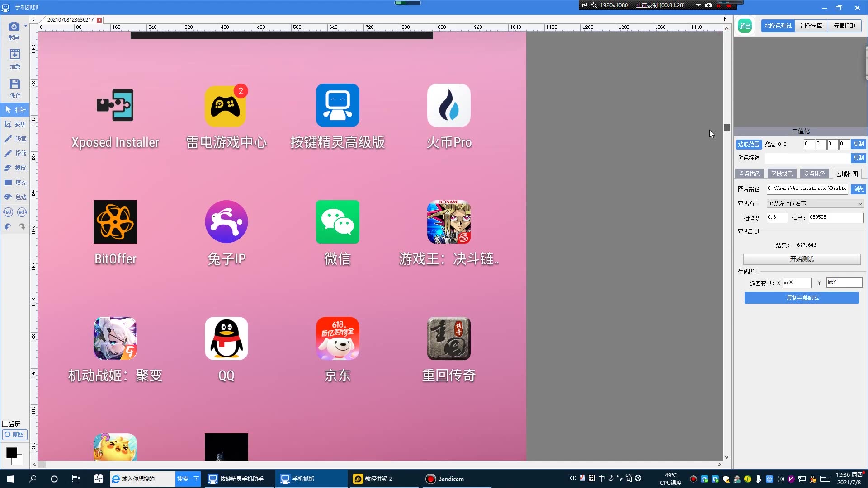Switch to the 找图色测试 tab
The width and height of the screenshot is (868, 488).
[778, 26]
